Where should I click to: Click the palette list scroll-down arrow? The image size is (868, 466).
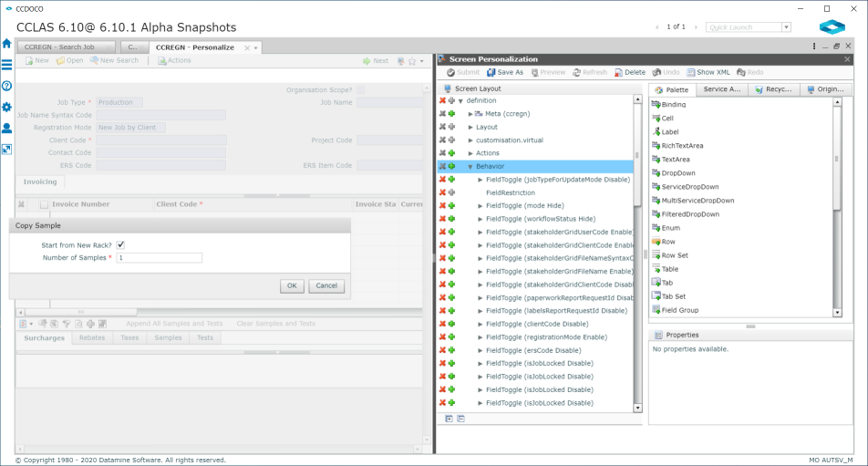point(837,313)
